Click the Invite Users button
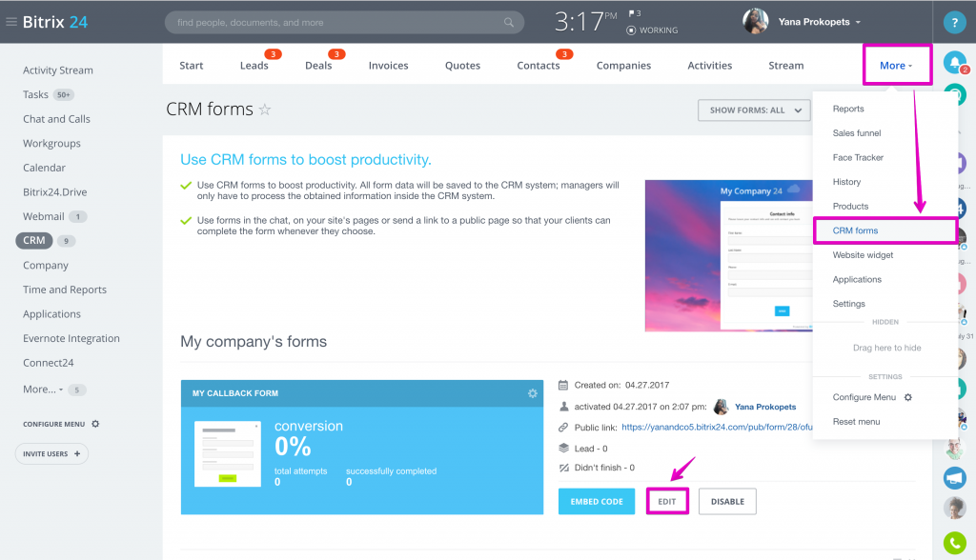This screenshot has width=976, height=560. click(x=51, y=453)
